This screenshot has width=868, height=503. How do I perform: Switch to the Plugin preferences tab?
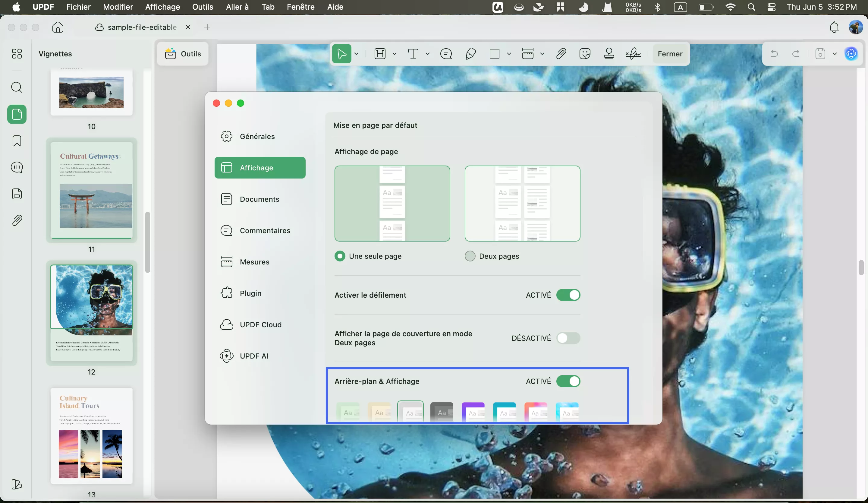260,293
